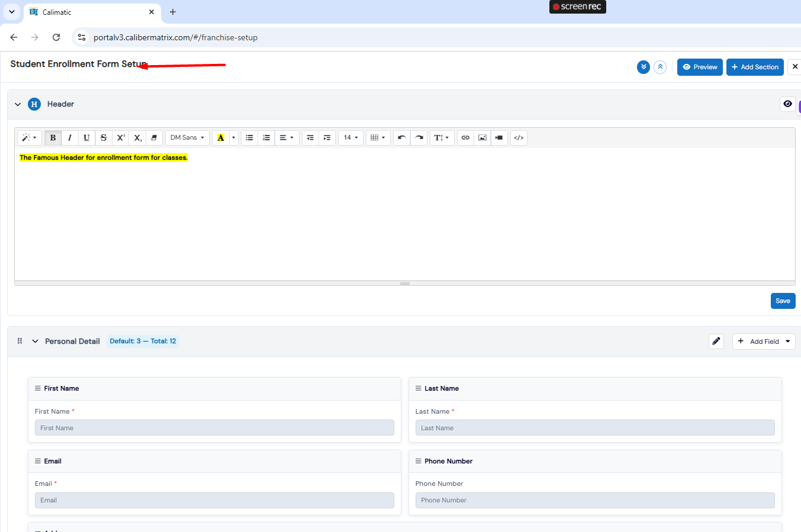Screen dimensions: 801x532
Task: Insert unordered bullet list
Action: click(x=249, y=138)
